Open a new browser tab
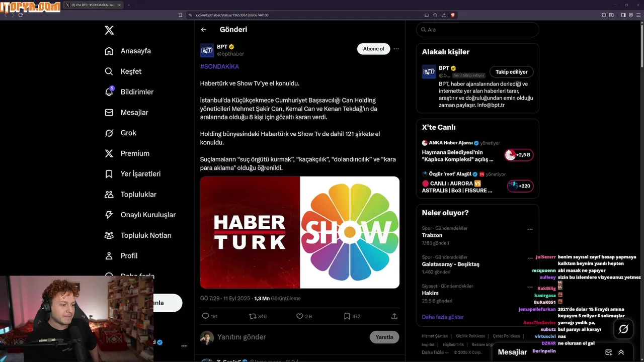Screen dimensions: 644x362 pyautogui.click(x=128, y=5)
